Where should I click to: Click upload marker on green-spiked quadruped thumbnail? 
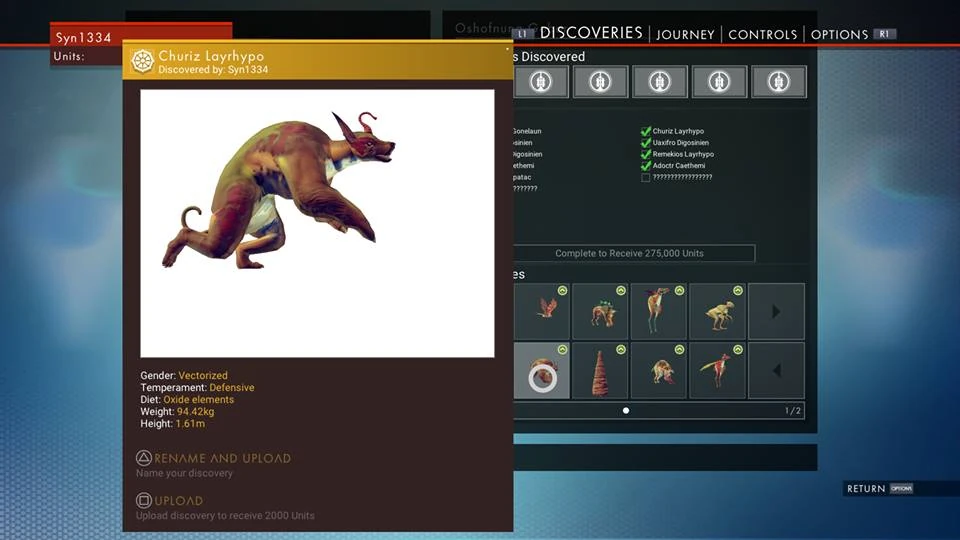coord(621,290)
